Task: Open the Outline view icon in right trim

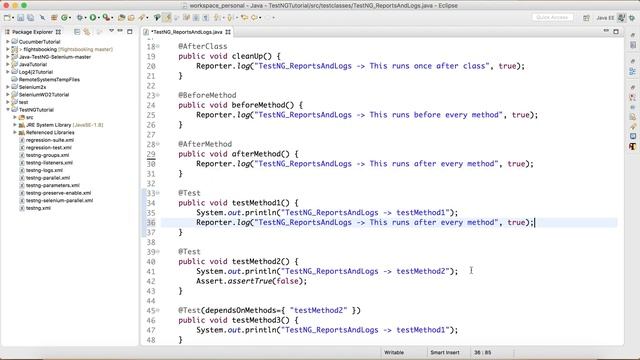Action: (633, 71)
